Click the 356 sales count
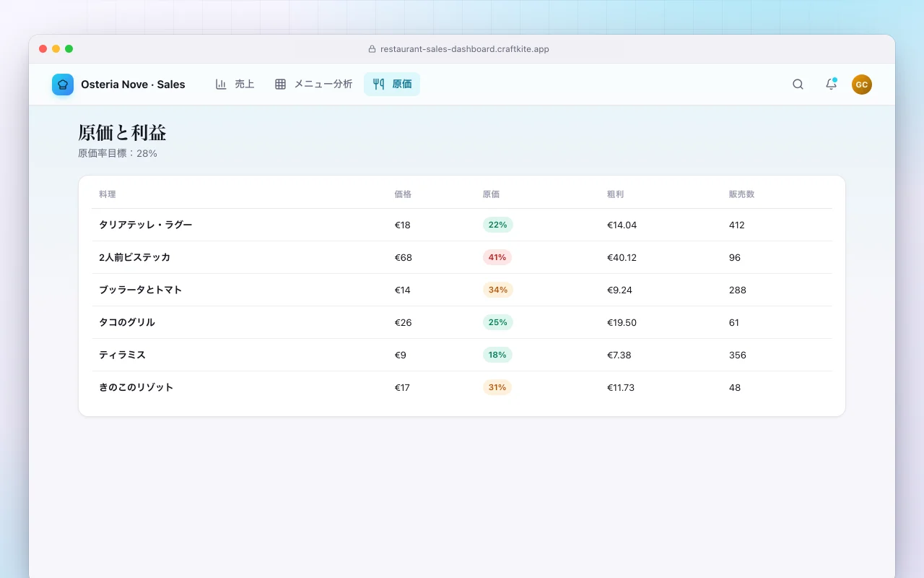Viewport: 924px width, 578px height. tap(737, 355)
